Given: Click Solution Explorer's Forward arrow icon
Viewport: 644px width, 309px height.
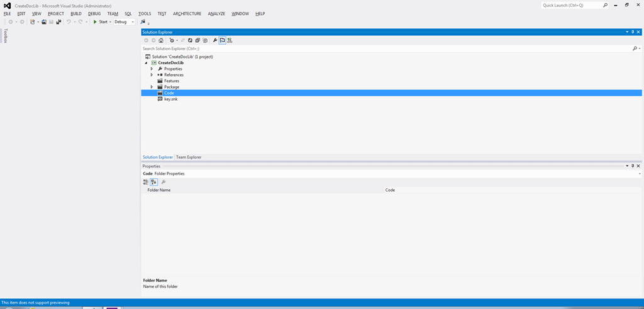Looking at the screenshot, I should (x=153, y=40).
